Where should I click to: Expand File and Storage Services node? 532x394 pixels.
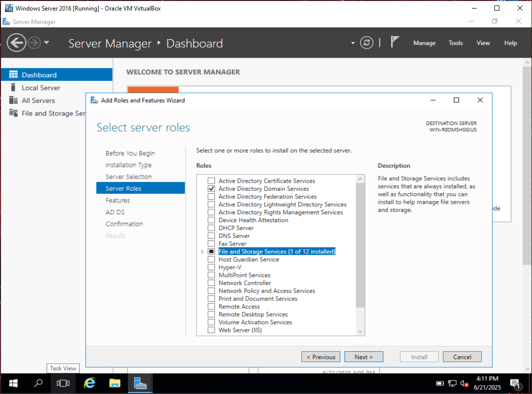click(x=203, y=251)
